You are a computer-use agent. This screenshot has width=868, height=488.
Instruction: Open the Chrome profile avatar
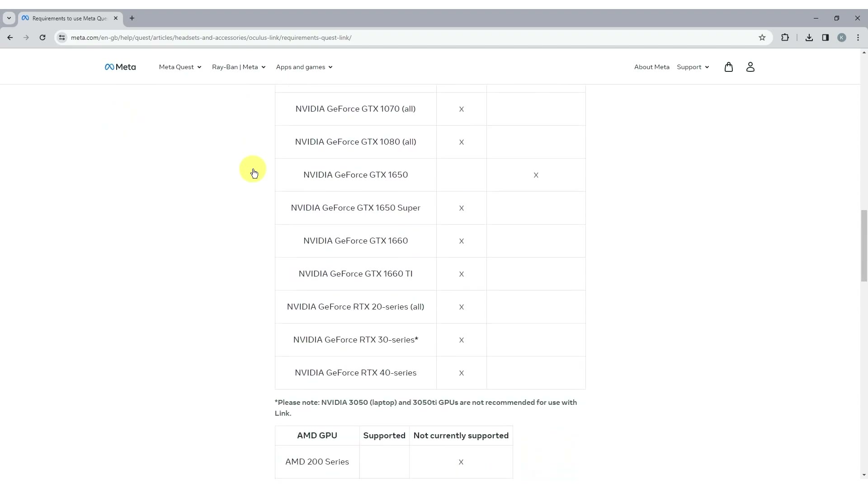842,38
